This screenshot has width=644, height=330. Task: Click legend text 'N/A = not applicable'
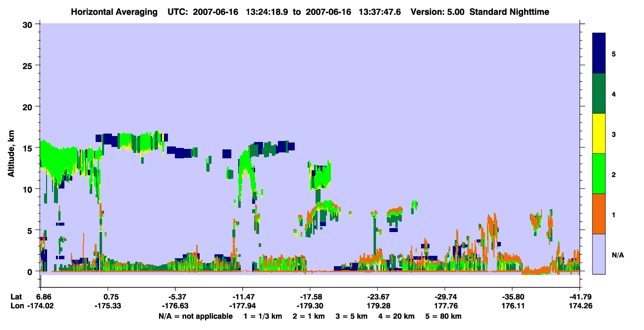point(195,316)
